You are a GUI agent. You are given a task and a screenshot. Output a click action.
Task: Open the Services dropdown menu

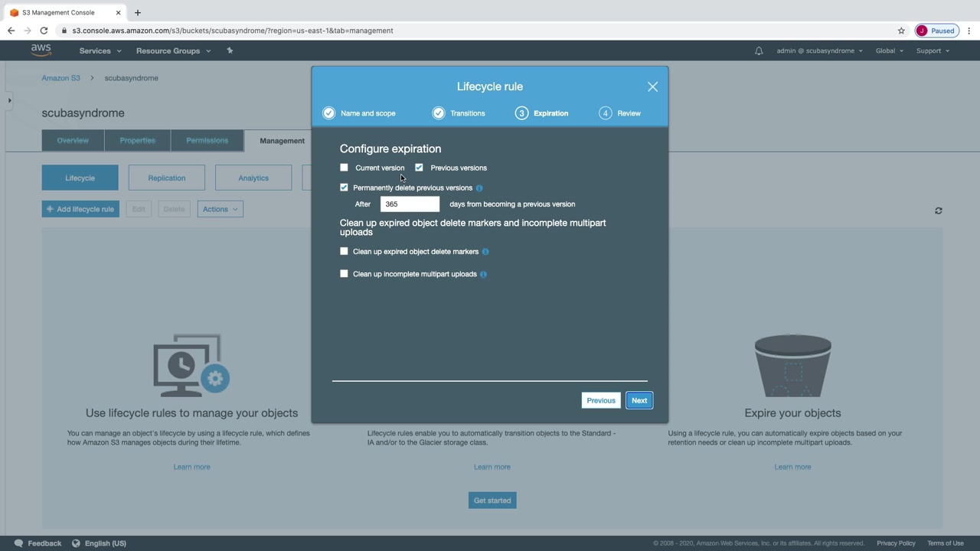click(100, 51)
